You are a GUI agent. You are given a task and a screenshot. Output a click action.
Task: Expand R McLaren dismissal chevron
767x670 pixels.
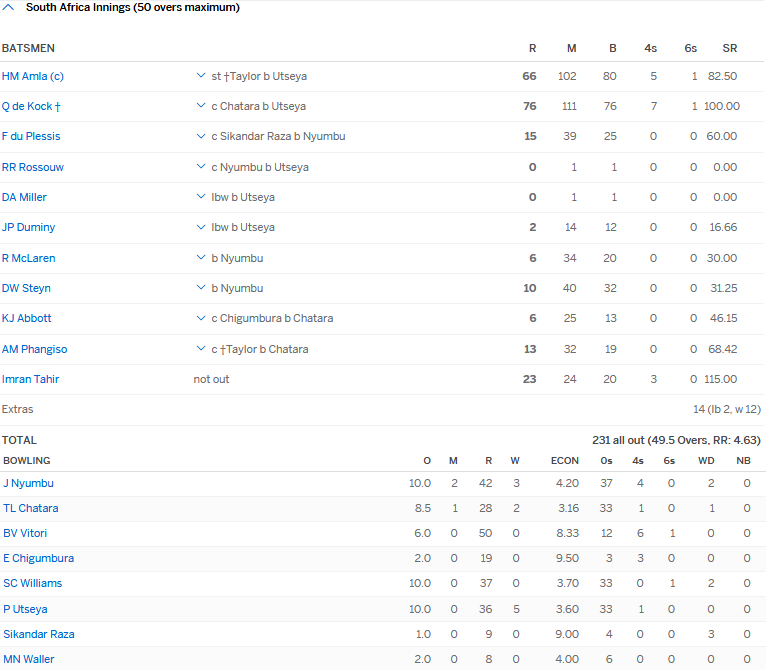[x=201, y=258]
